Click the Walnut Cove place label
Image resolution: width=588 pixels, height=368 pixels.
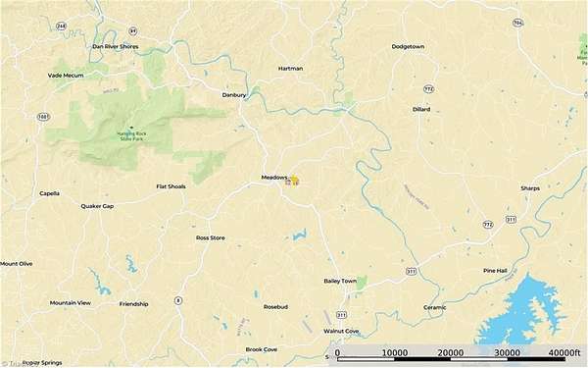[342, 331]
